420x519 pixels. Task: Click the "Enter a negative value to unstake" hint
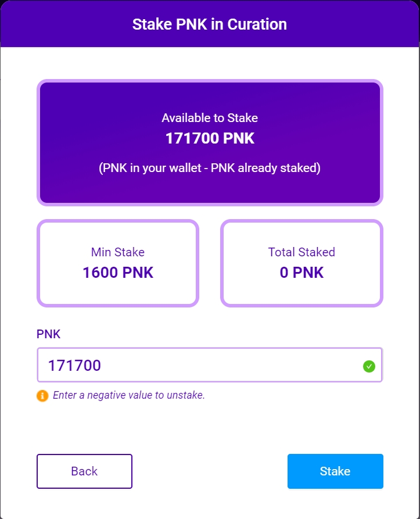tap(129, 395)
